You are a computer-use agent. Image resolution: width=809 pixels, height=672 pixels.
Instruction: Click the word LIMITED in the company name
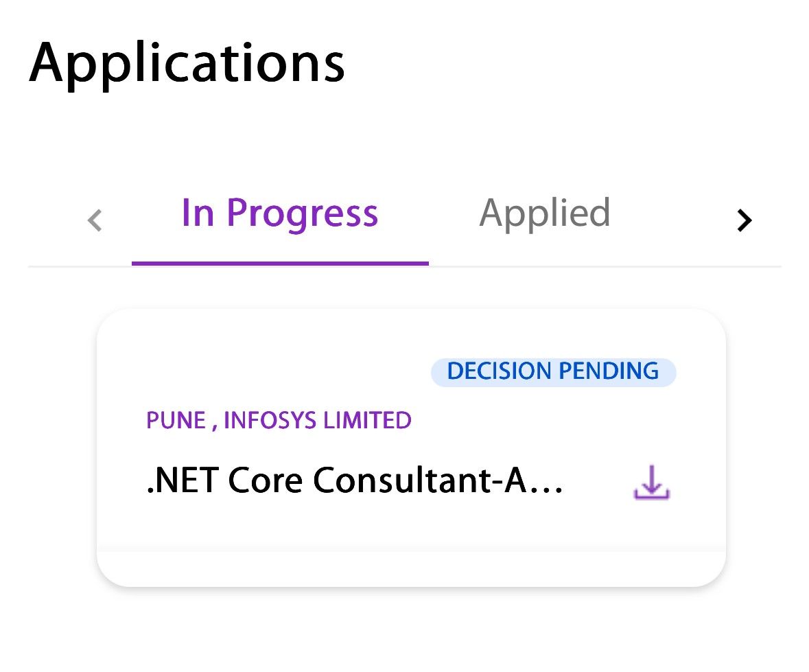click(368, 420)
